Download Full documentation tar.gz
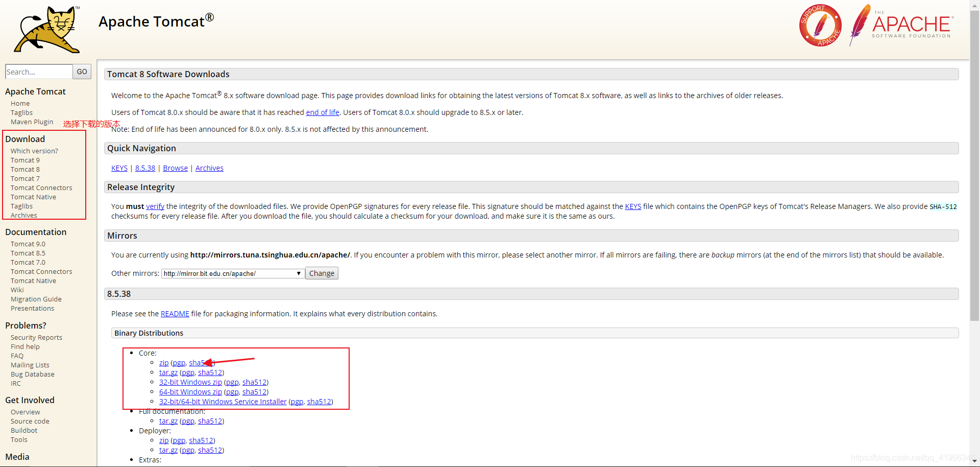Viewport: 980px width, 467px height. pyautogui.click(x=168, y=421)
